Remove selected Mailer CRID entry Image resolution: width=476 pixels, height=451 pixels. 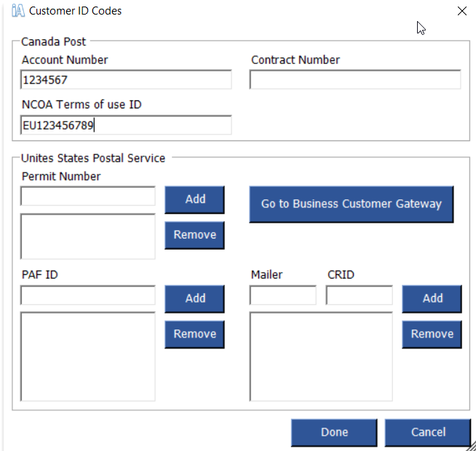pos(432,334)
